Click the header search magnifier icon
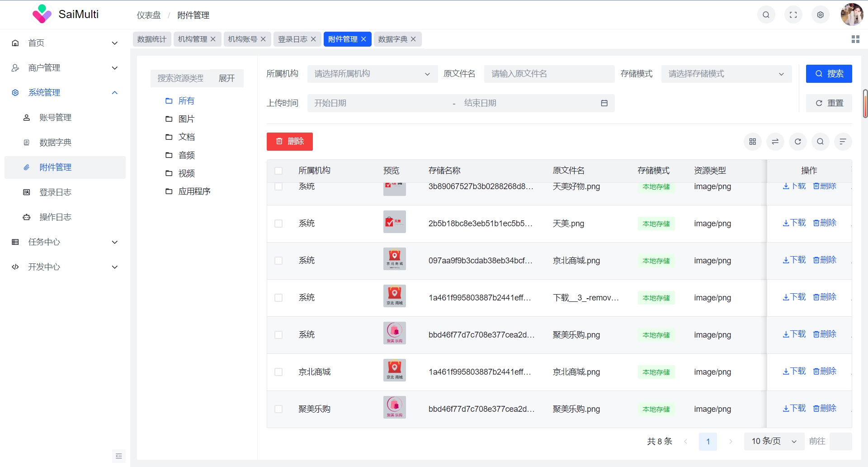The height and width of the screenshot is (467, 868). click(x=766, y=15)
